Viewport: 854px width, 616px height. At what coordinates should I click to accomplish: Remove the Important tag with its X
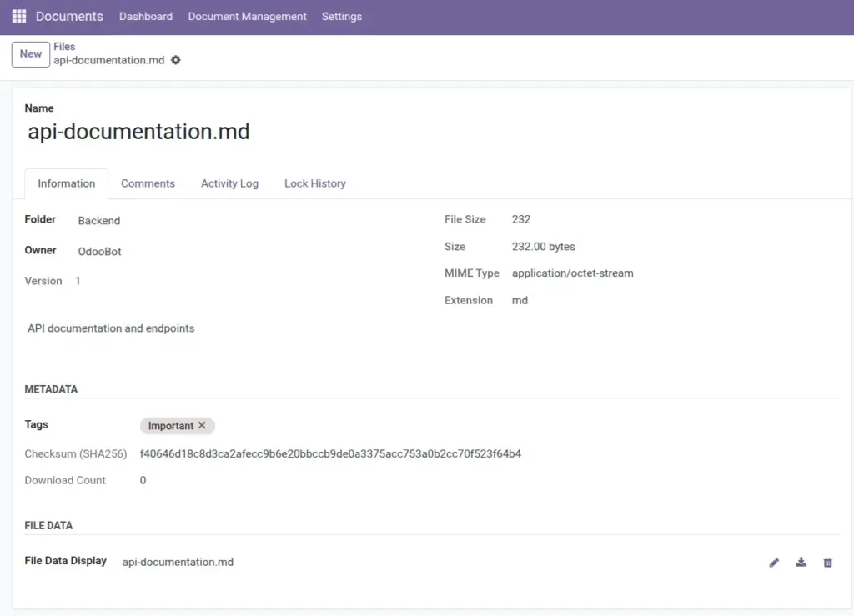tap(202, 425)
